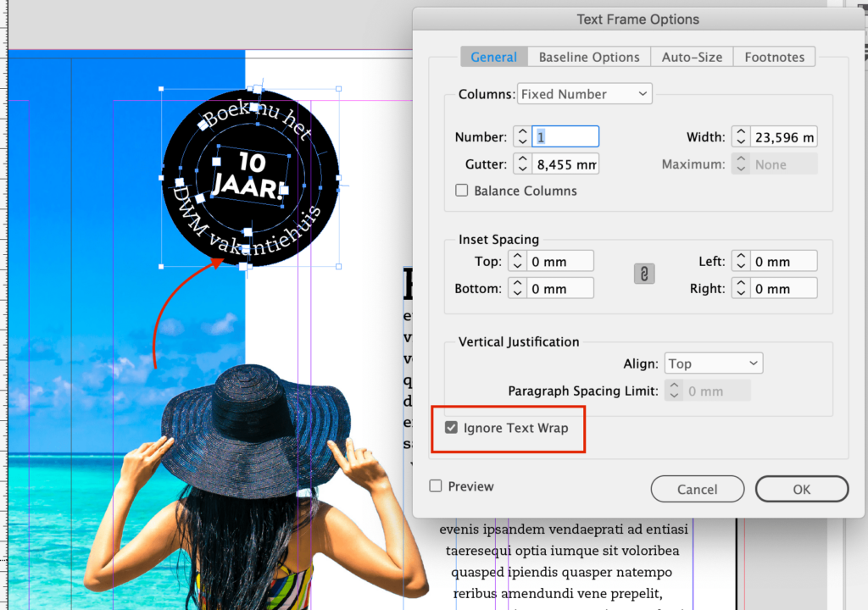The image size is (868, 610).
Task: Click the Number field stepper arrows
Action: [521, 137]
